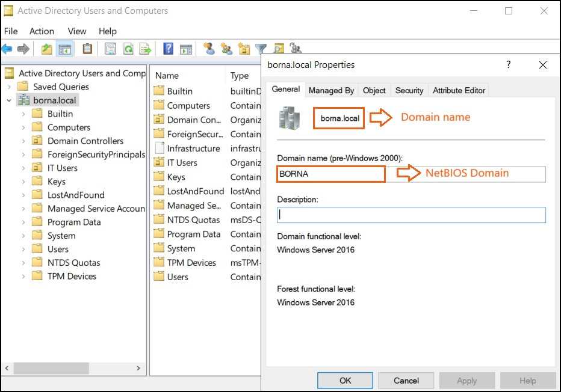This screenshot has height=392, width=561.
Task: Expand the ForeignSecurityPrincipals tree node
Action: tap(23, 155)
